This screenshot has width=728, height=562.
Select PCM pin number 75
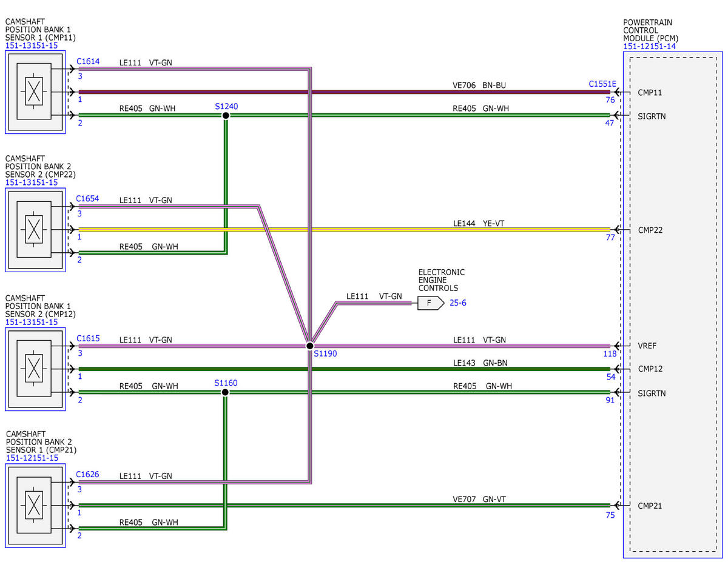(x=610, y=515)
